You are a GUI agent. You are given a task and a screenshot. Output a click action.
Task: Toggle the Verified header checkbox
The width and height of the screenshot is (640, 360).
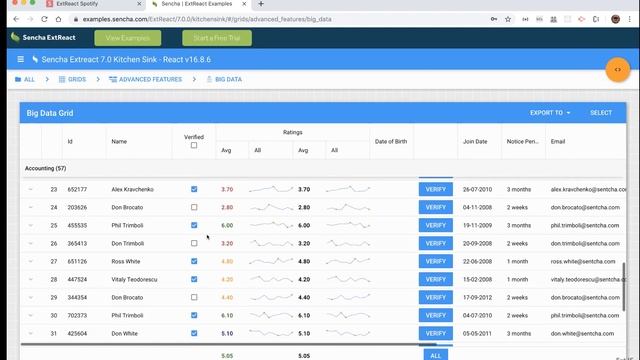tap(194, 145)
